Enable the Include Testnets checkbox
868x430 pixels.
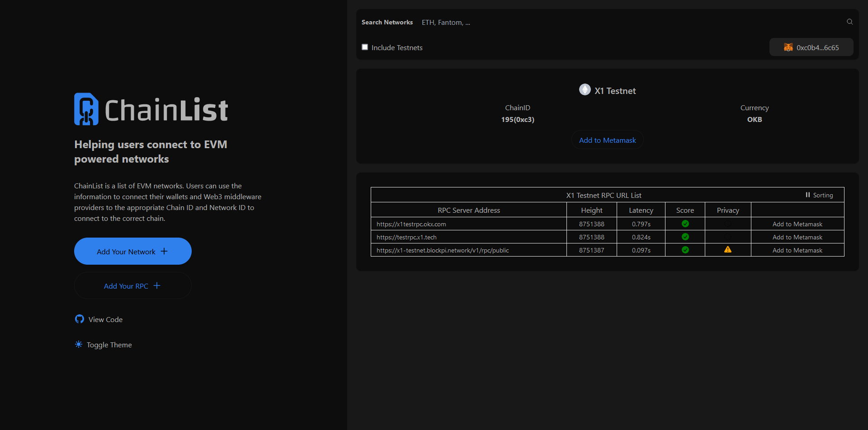pyautogui.click(x=365, y=47)
